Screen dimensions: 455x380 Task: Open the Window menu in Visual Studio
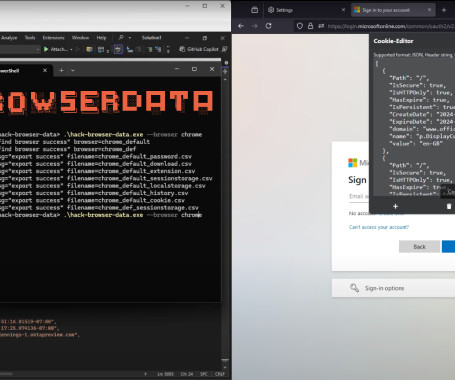pos(80,38)
